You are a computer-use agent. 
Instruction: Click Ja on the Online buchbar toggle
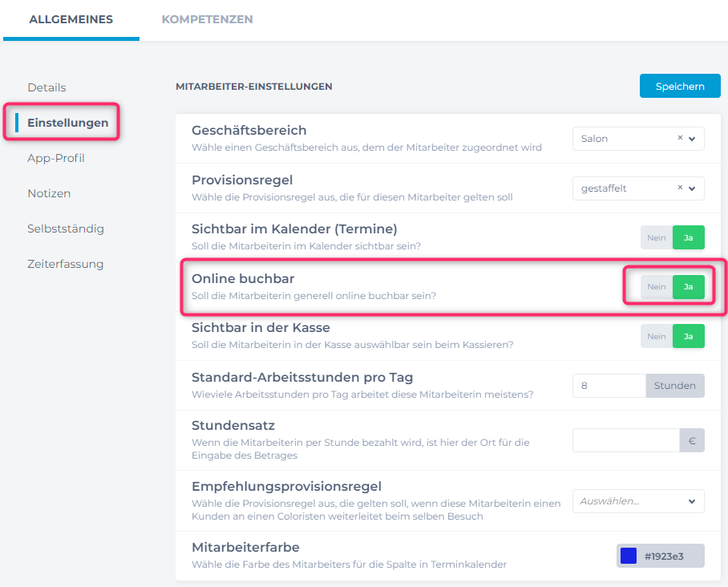[688, 287]
